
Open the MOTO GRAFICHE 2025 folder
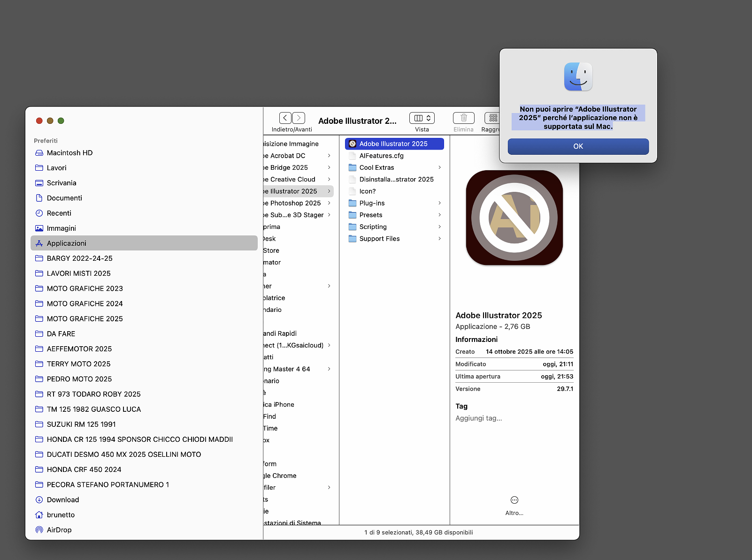tap(84, 319)
